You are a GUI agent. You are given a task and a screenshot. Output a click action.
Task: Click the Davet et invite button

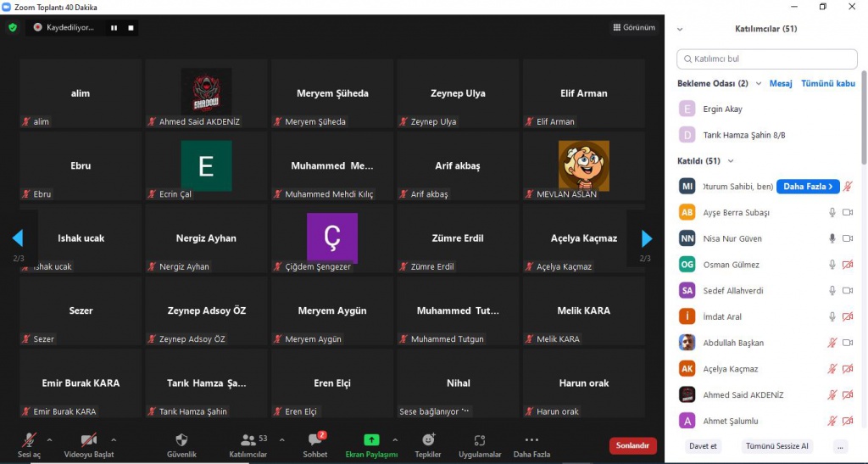pyautogui.click(x=703, y=446)
